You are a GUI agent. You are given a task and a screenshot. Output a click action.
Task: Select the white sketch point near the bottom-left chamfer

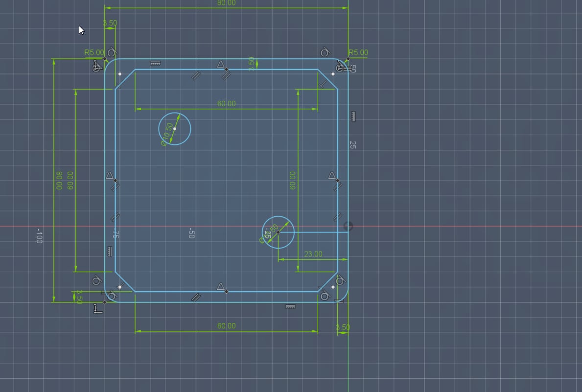click(119, 287)
